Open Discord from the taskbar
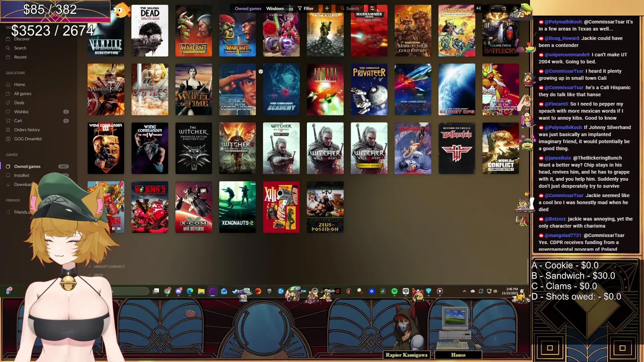 pyautogui.click(x=179, y=291)
